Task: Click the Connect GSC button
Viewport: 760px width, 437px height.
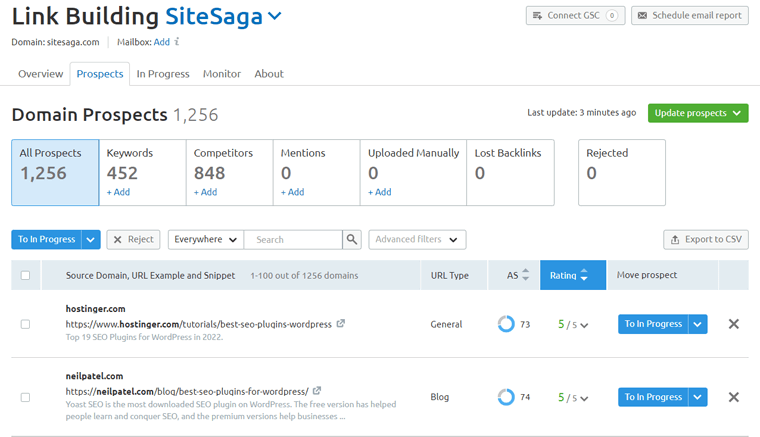Action: click(575, 16)
